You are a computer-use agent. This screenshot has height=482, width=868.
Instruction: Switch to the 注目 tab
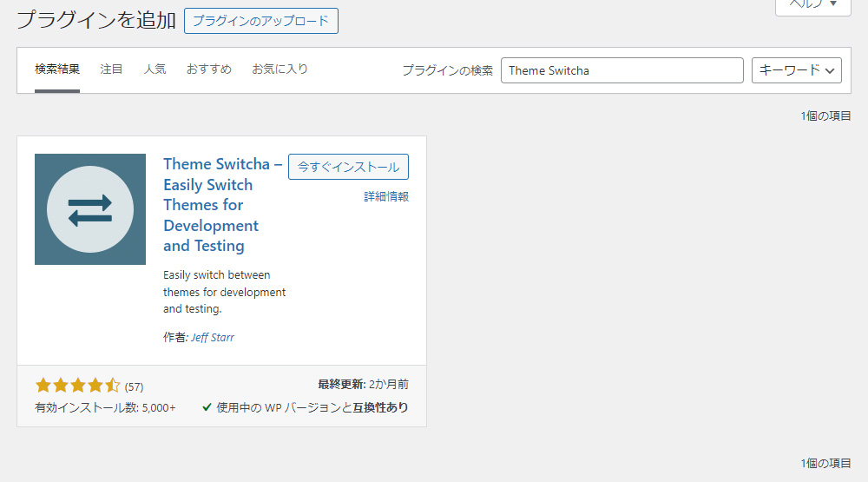111,69
